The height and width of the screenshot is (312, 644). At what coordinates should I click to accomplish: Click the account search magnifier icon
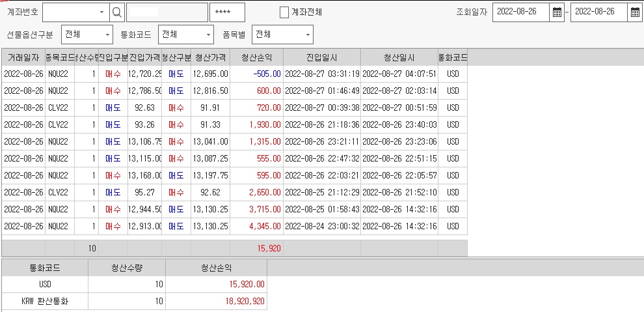(116, 12)
